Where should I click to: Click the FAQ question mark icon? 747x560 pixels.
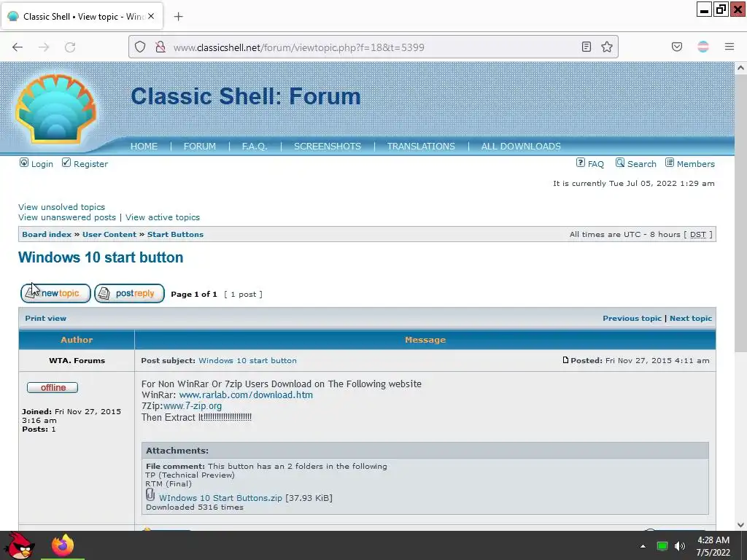pos(580,163)
